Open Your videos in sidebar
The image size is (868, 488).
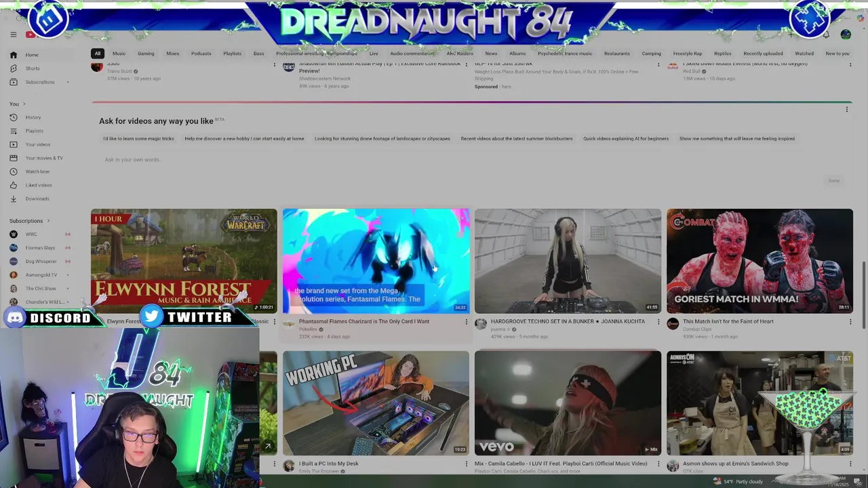coord(38,144)
